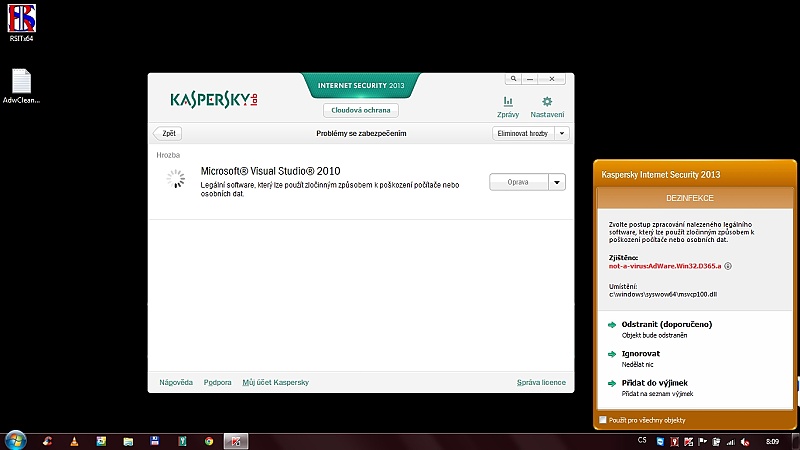Image resolution: width=800 pixels, height=450 pixels.
Task: Click the Kaspersky search magnifier button
Action: [x=513, y=79]
